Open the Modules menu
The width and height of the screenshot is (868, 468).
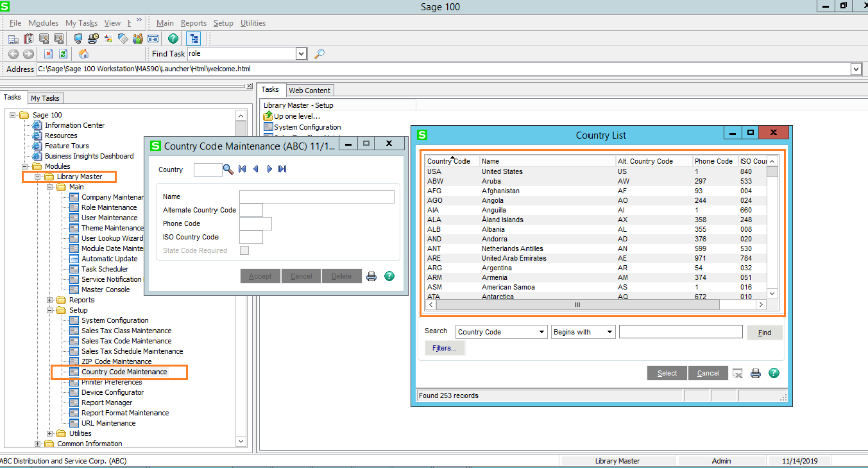[43, 23]
